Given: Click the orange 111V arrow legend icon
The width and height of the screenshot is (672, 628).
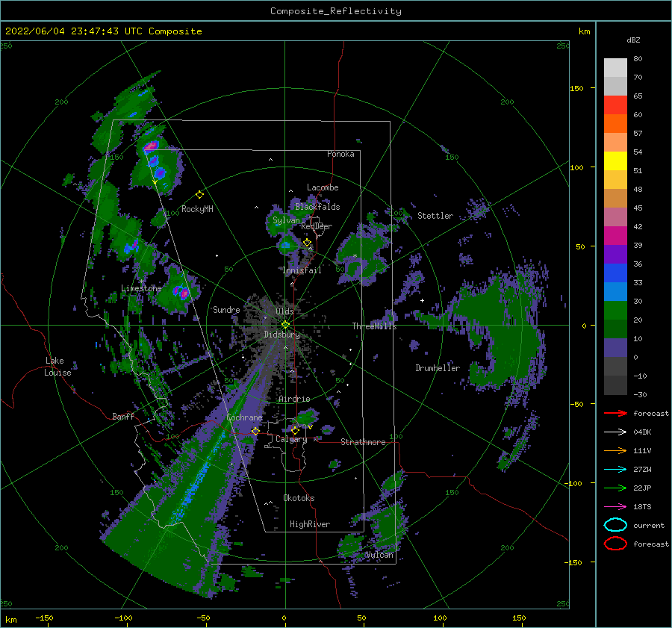Looking at the screenshot, I should [x=615, y=450].
